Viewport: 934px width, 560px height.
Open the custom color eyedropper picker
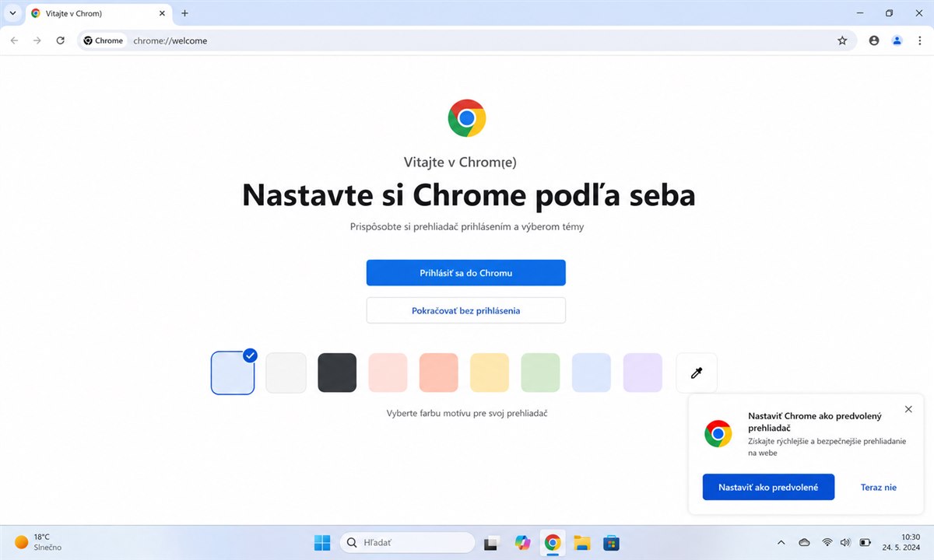[697, 373]
